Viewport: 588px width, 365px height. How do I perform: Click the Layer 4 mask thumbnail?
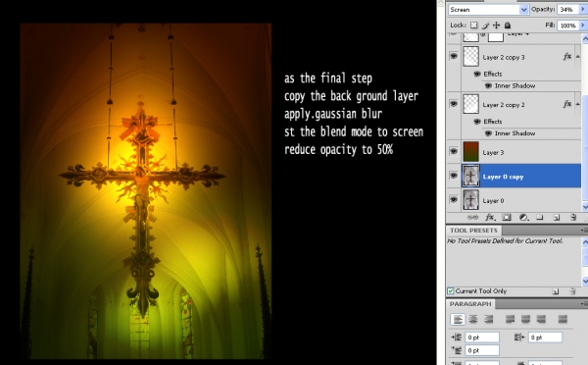496,37
